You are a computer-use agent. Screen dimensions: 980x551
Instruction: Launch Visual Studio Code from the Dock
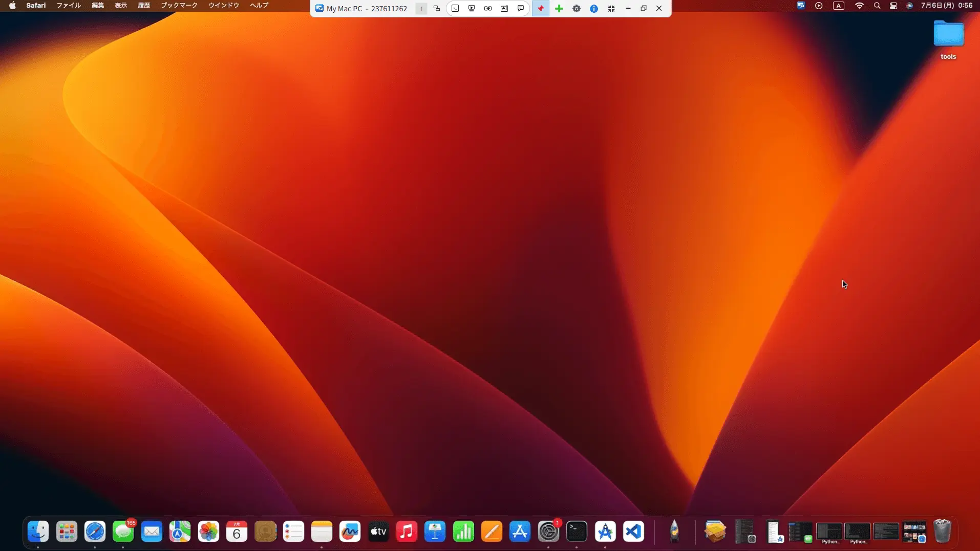634,532
